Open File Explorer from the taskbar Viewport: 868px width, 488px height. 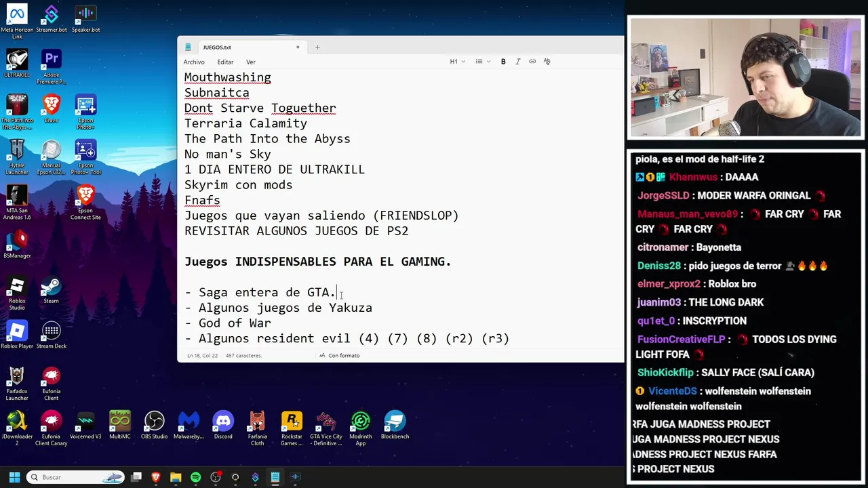click(x=176, y=477)
